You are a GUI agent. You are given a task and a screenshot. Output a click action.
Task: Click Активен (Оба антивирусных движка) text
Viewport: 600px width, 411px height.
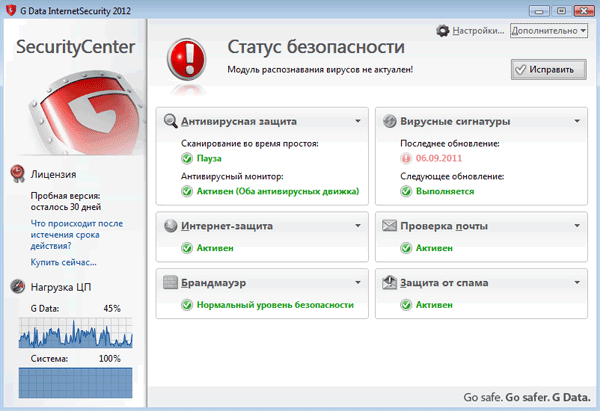[x=278, y=191]
